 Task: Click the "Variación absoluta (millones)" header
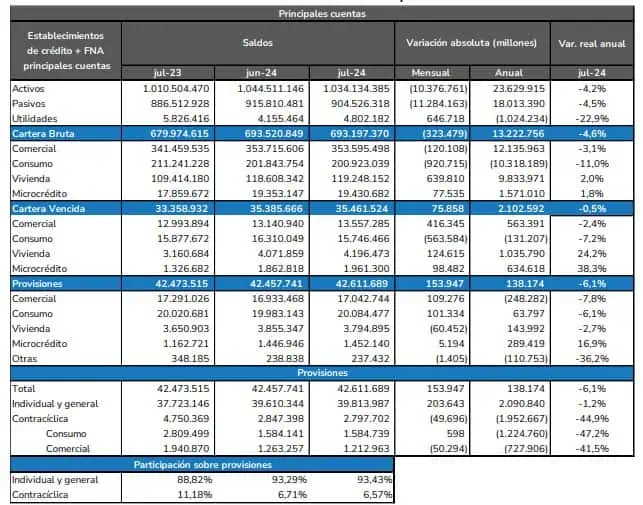[x=472, y=43]
